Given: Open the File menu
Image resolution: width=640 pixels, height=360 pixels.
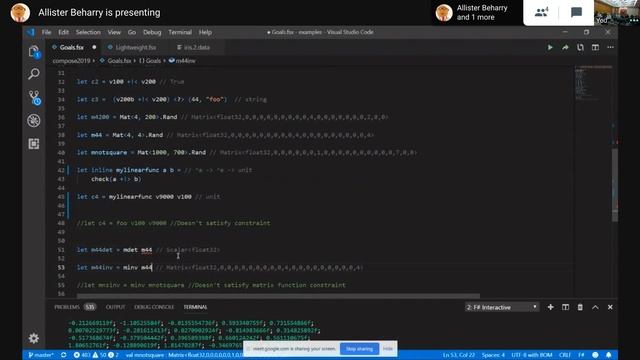Looking at the screenshot, I should pos(47,32).
